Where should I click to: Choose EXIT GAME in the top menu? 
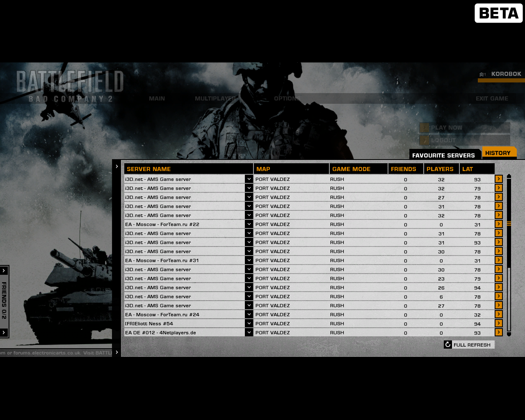point(492,98)
